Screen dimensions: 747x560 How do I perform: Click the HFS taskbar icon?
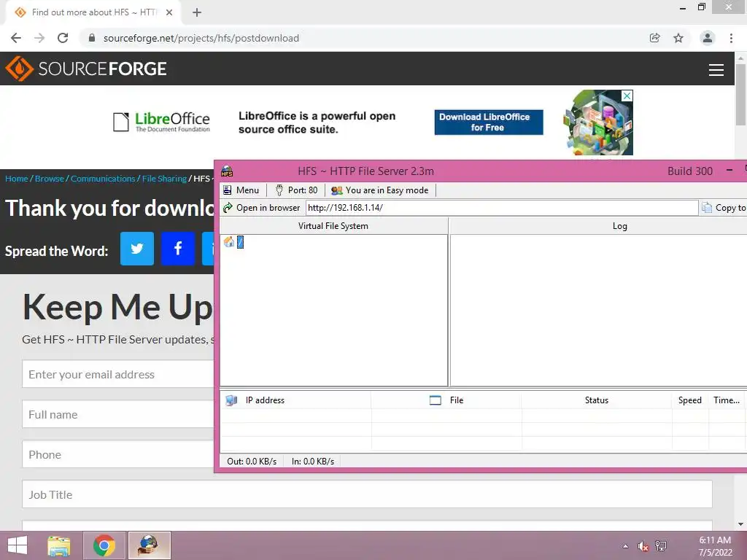149,545
